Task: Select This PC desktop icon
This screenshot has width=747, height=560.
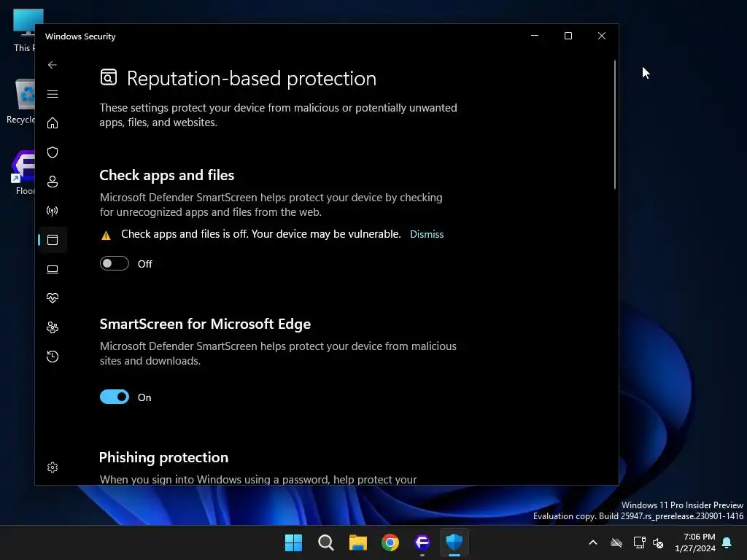Action: tap(24, 30)
